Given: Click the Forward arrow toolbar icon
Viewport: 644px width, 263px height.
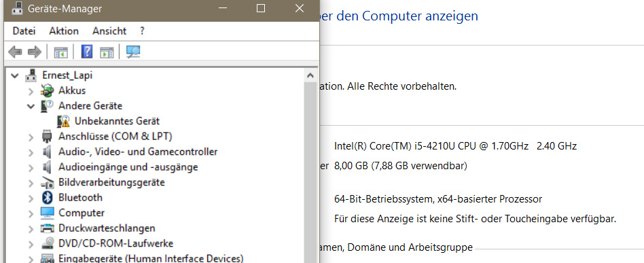Looking at the screenshot, I should [x=35, y=52].
